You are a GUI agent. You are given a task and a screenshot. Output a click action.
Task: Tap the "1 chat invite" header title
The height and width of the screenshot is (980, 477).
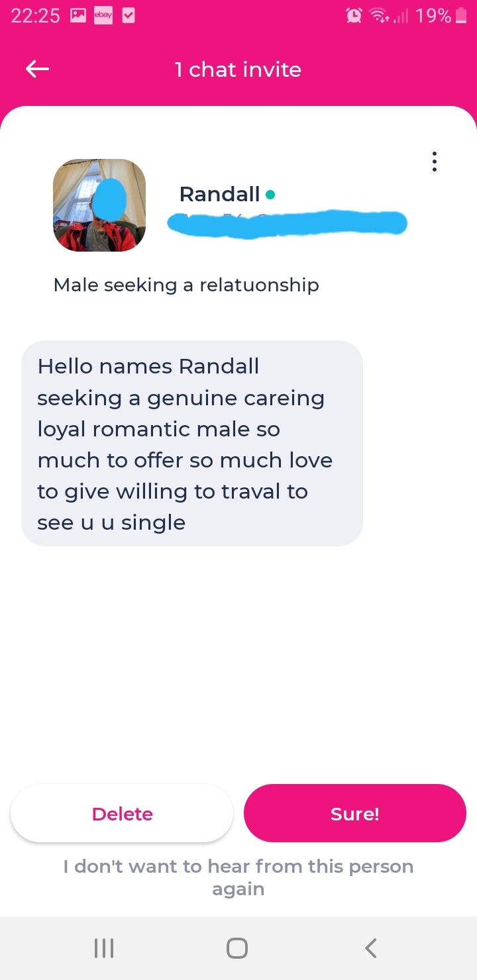pos(238,70)
